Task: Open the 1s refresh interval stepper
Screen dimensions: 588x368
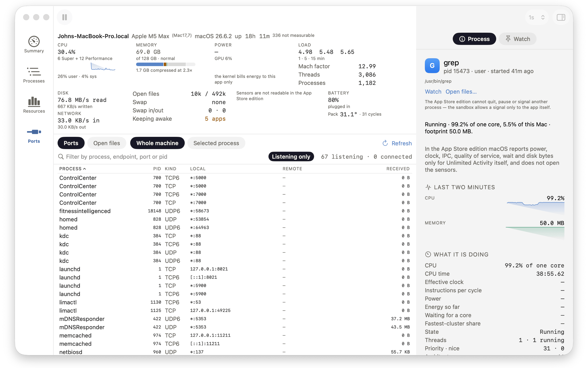Action: (x=537, y=17)
